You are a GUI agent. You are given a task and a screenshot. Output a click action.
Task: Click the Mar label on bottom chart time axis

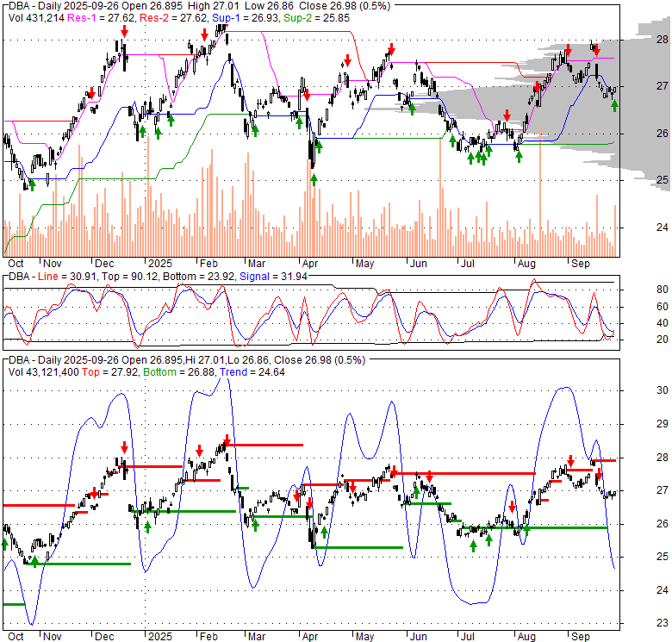(x=256, y=637)
